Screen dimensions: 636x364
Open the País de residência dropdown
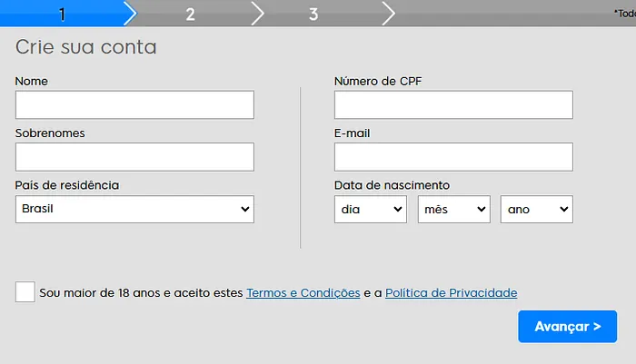point(134,210)
